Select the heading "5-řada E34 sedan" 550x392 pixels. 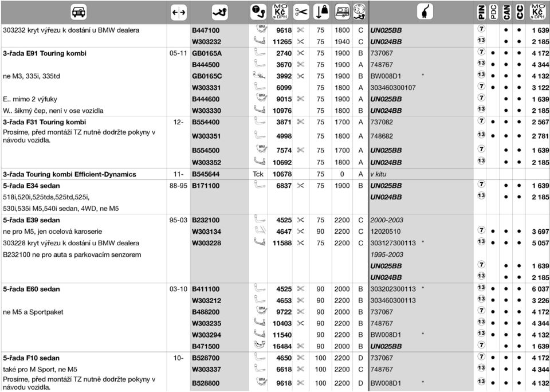click(x=31, y=186)
